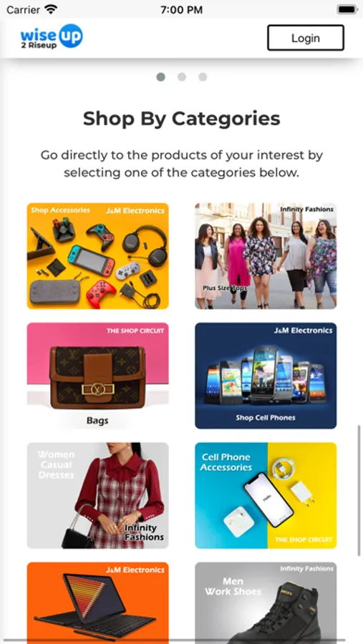Screen dimensions: 363x644
Task: Open the Cell Phone Accessories category
Action: [266, 495]
